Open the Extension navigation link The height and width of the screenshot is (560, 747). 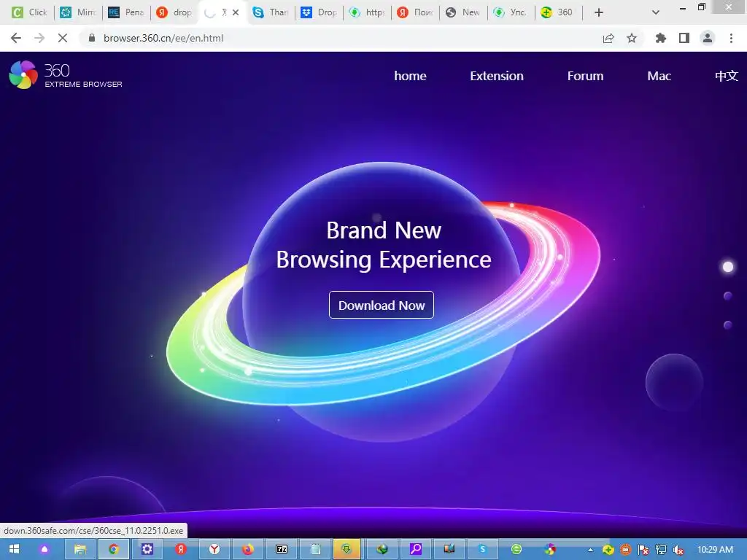click(496, 76)
